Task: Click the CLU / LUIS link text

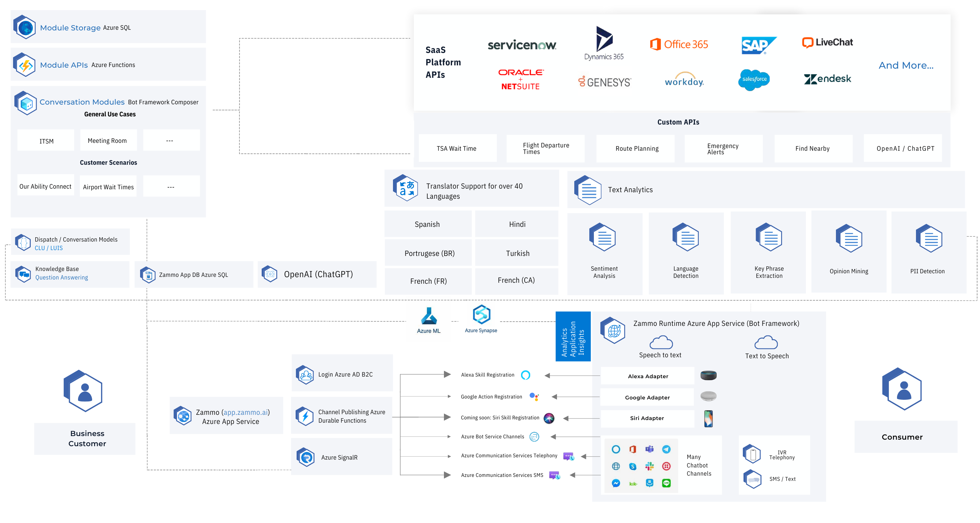Action: coord(49,248)
